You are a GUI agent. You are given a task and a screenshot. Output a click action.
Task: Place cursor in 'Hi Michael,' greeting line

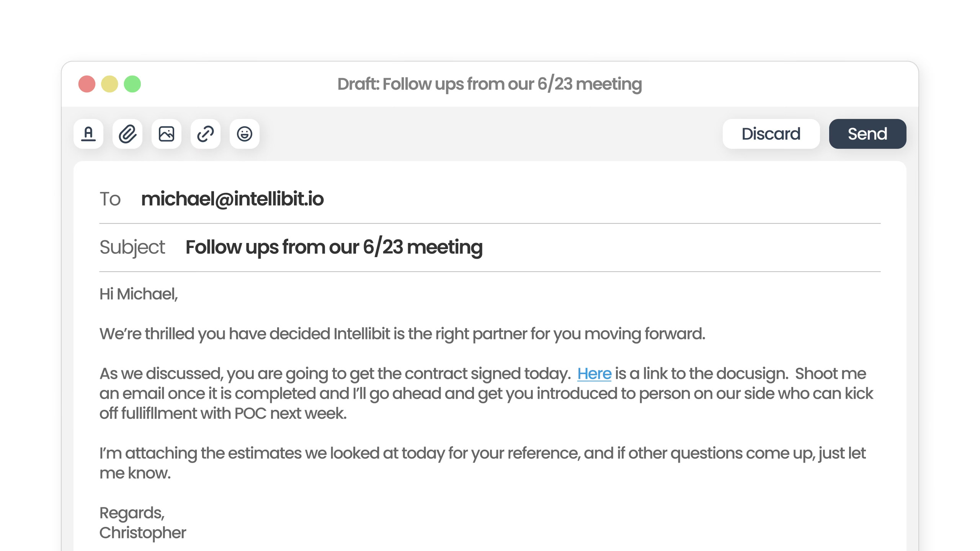click(139, 294)
